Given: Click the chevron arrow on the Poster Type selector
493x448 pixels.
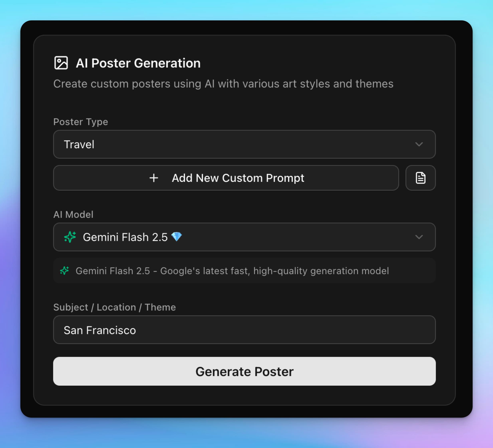Looking at the screenshot, I should pos(419,144).
